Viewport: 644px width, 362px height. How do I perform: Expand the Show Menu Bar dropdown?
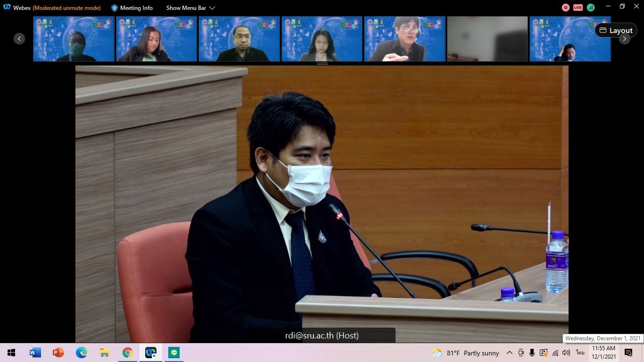[191, 8]
